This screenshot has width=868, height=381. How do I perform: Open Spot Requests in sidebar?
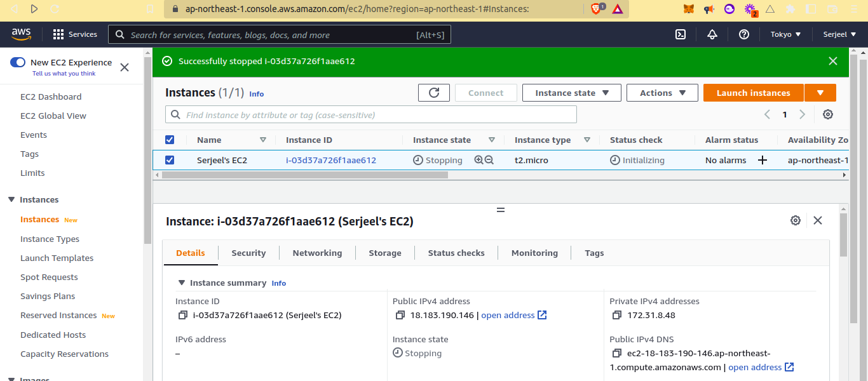[49, 277]
